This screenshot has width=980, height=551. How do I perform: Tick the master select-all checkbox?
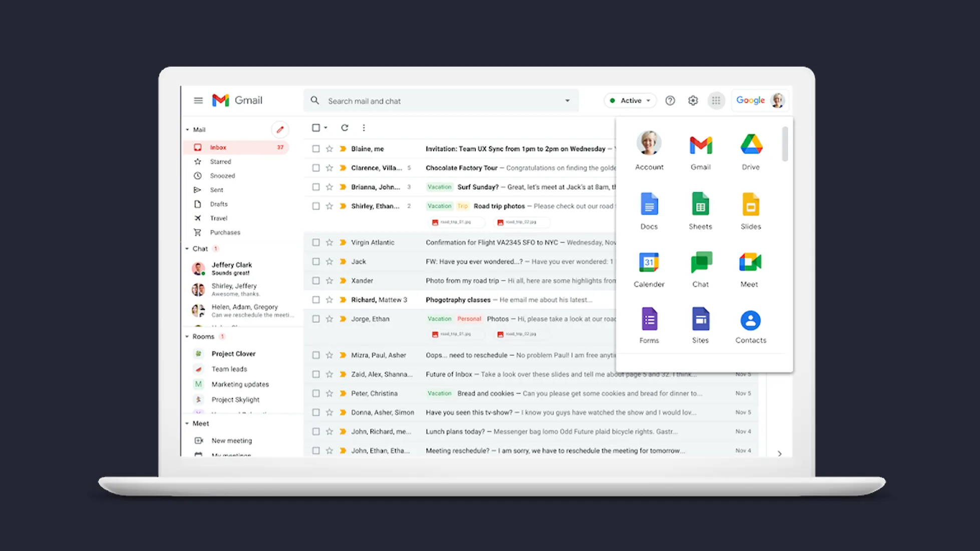[316, 128]
